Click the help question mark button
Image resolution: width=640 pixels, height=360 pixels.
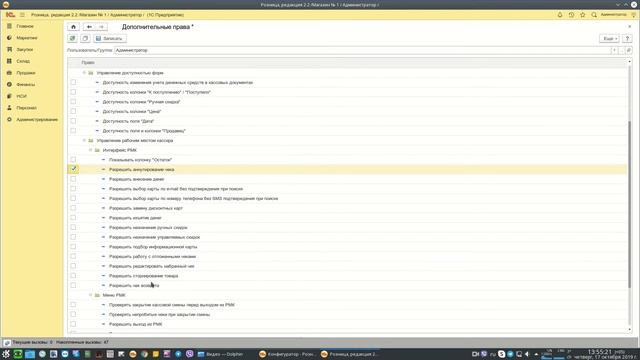click(627, 38)
